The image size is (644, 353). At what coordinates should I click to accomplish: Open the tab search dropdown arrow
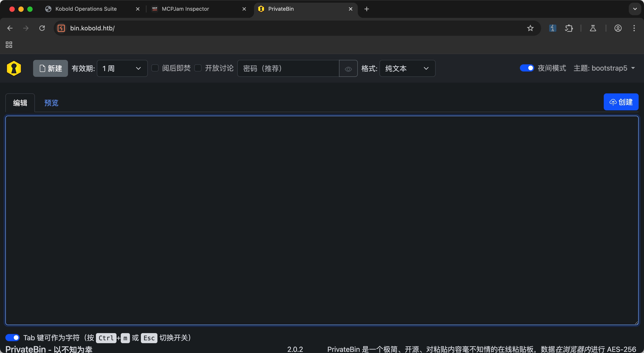(635, 9)
